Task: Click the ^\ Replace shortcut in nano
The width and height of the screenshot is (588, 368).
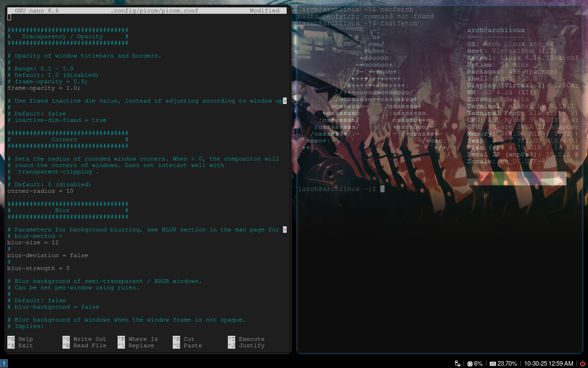Action: [136, 345]
